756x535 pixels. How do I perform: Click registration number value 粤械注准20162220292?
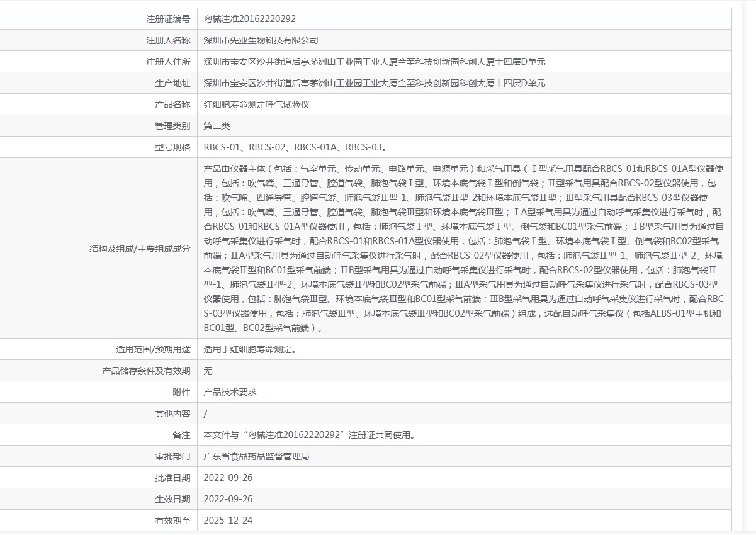[249, 19]
